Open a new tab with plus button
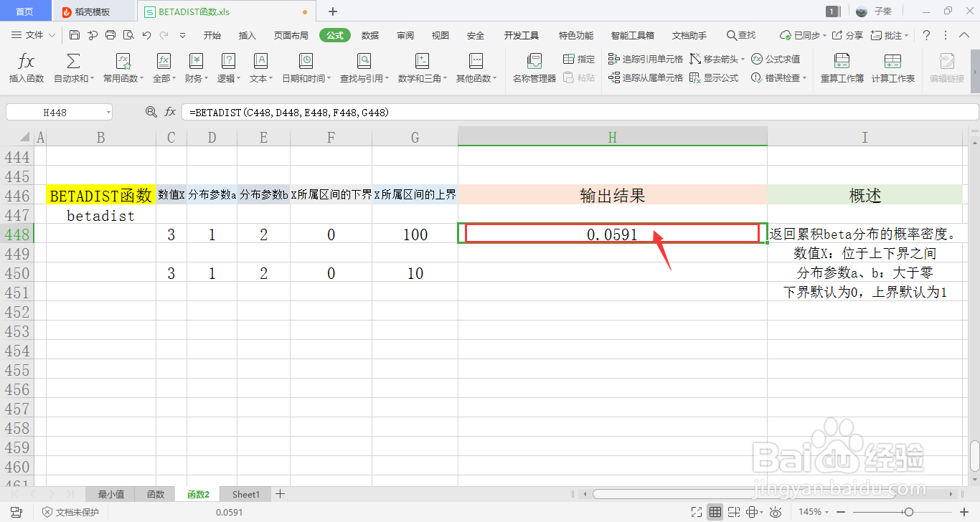The width and height of the screenshot is (980, 522). (x=333, y=11)
